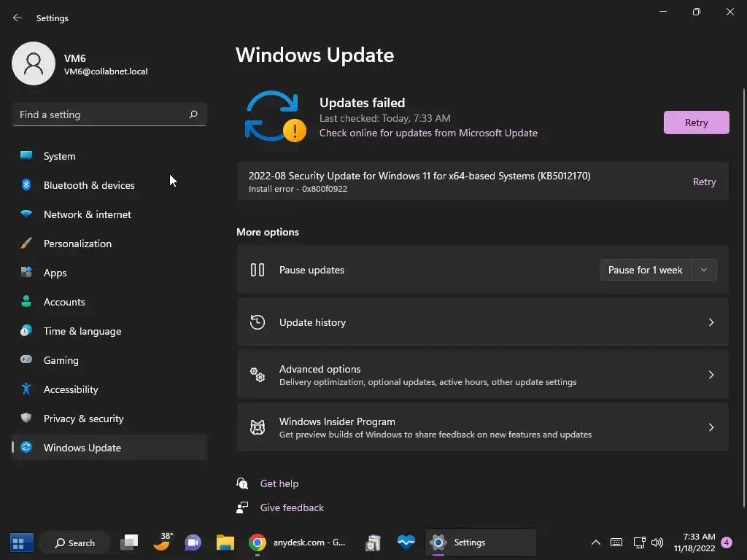
Task: Click the Give feedback icon
Action: (242, 507)
